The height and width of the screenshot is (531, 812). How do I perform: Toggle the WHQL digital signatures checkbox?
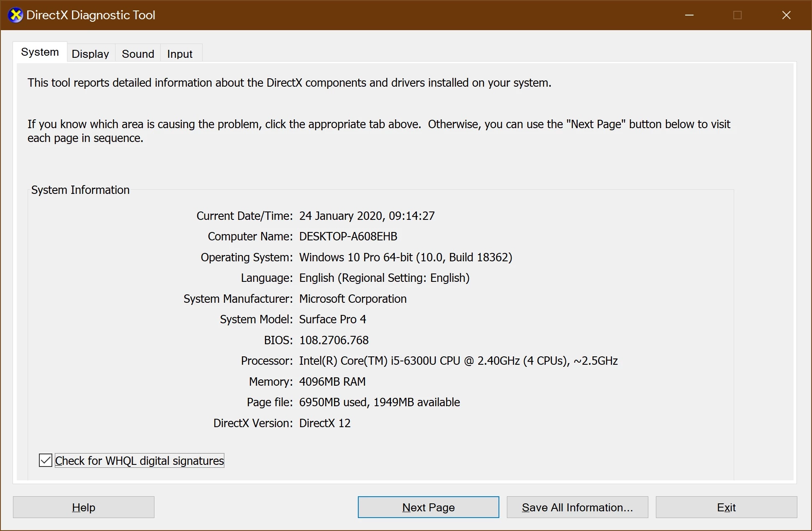(x=46, y=460)
